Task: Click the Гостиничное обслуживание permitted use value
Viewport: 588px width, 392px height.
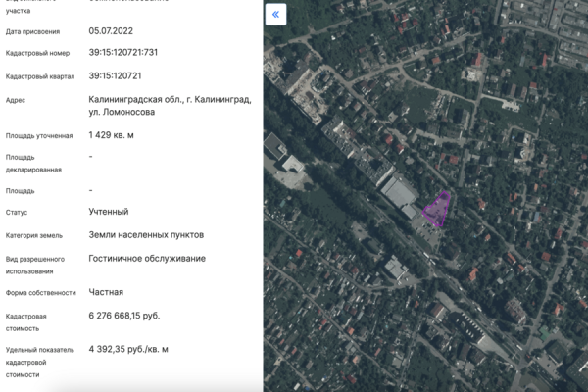Action: [x=147, y=258]
